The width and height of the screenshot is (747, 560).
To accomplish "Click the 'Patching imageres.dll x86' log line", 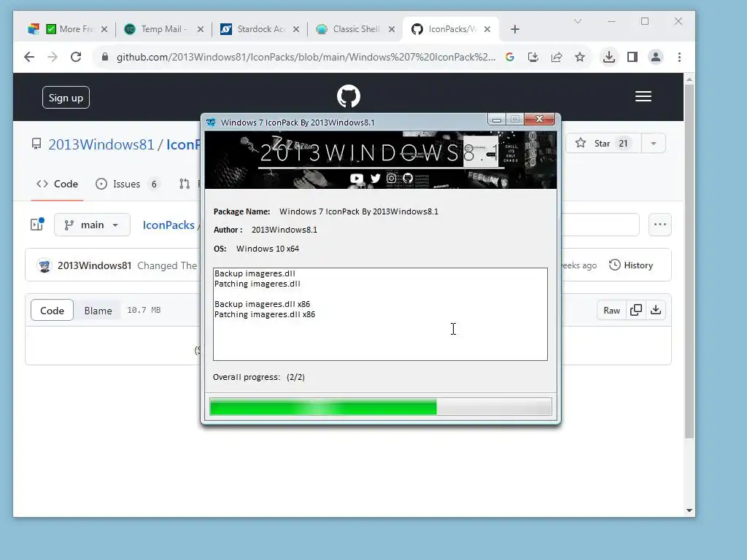I will (x=264, y=314).
